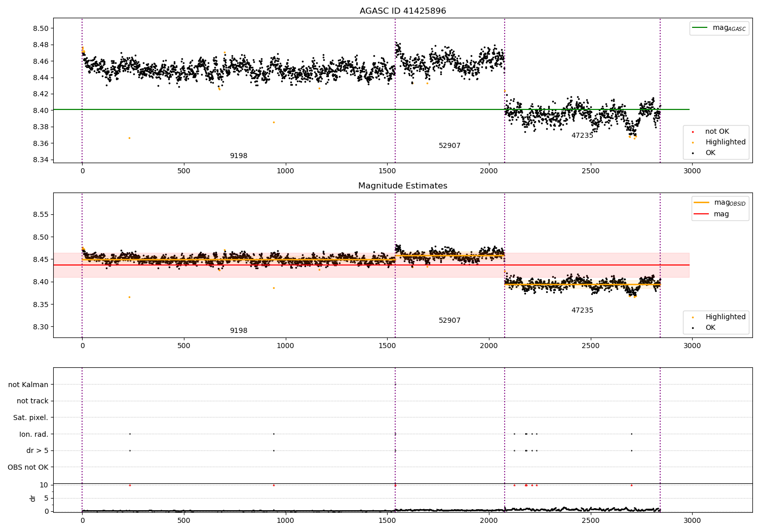Click the 2500 x-tick under Magnitude Estimates plot
The height and width of the screenshot is (532, 760).
tap(591, 346)
